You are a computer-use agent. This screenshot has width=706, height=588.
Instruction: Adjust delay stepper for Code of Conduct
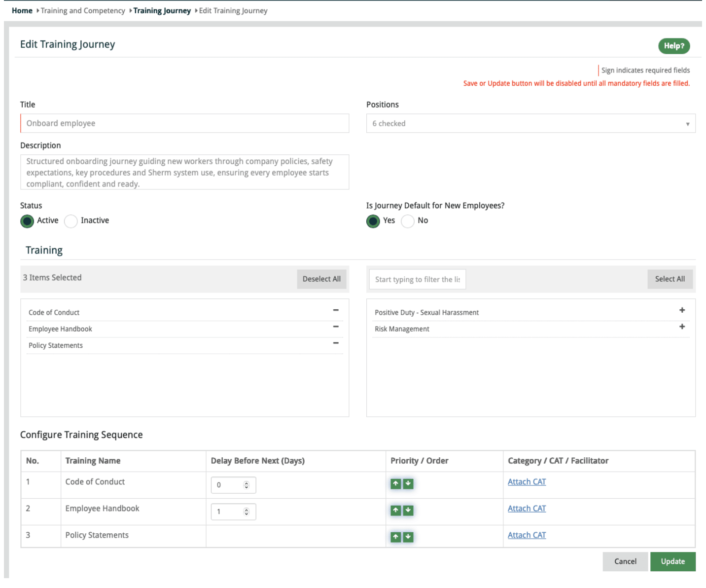247,485
